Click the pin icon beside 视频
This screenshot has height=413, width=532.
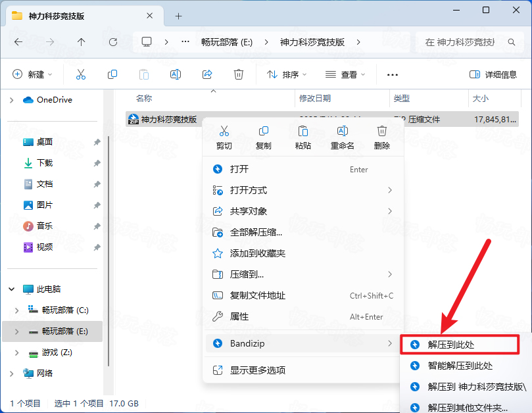[x=97, y=247]
